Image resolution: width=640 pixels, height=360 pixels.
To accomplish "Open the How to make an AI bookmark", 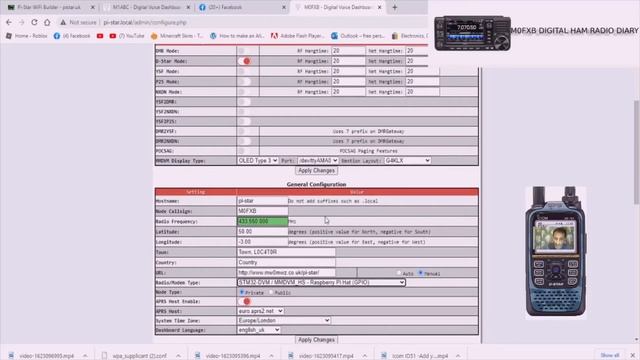I will click(238, 36).
